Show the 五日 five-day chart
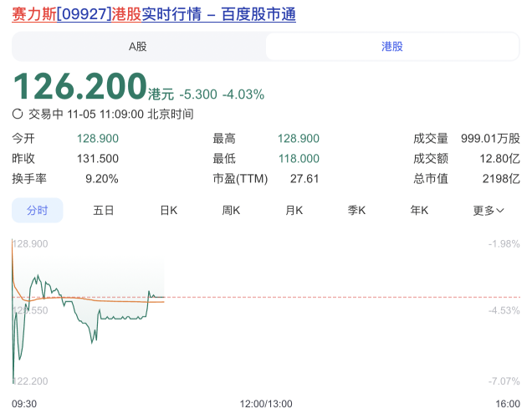This screenshot has width=532, height=419. (104, 211)
